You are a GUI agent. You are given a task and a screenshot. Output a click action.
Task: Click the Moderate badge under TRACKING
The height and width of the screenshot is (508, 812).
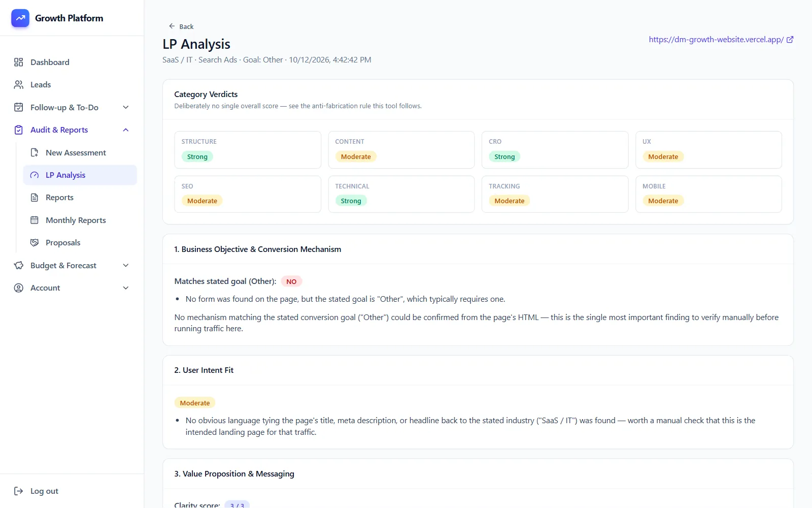click(510, 201)
